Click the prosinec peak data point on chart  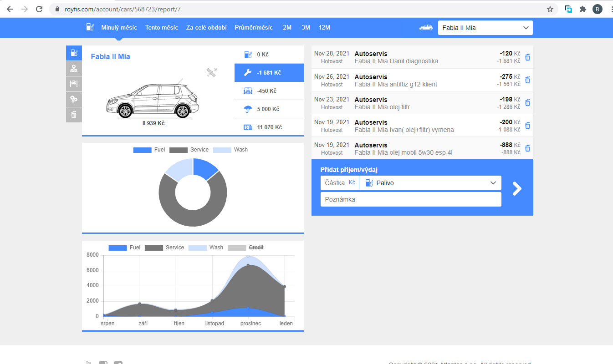point(248,265)
